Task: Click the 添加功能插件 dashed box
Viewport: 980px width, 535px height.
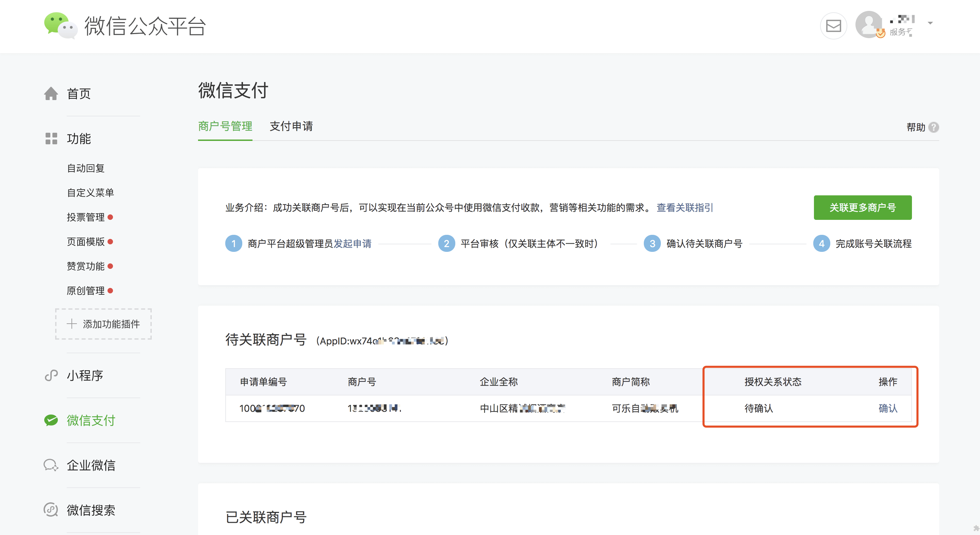Action: (103, 324)
